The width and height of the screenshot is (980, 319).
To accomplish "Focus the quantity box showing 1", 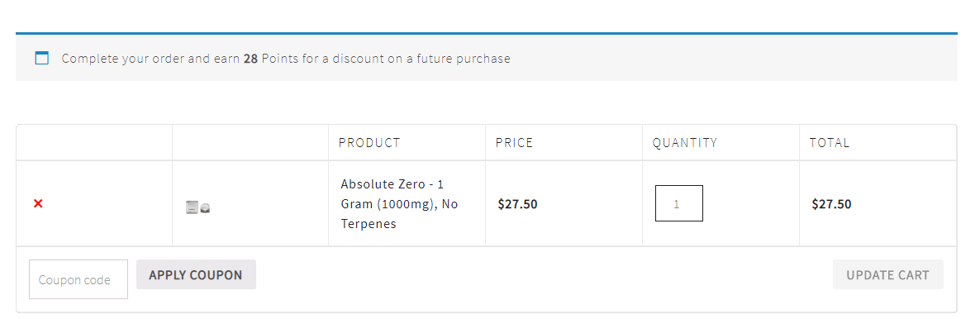I will [678, 203].
